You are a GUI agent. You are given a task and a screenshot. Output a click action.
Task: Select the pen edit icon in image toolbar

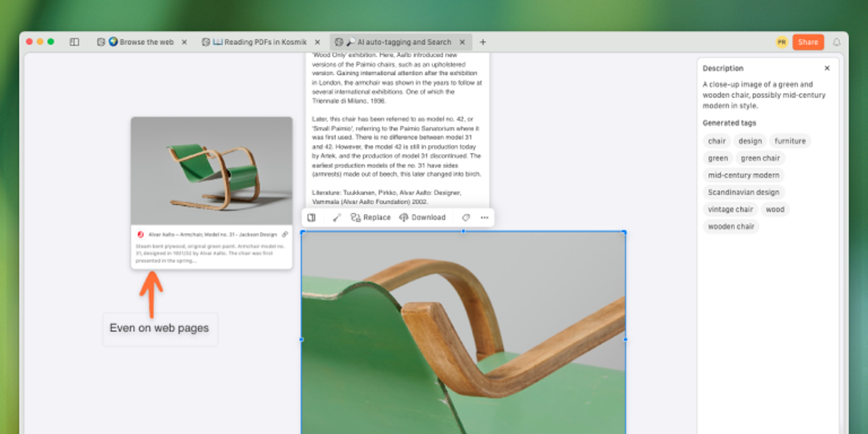(336, 217)
